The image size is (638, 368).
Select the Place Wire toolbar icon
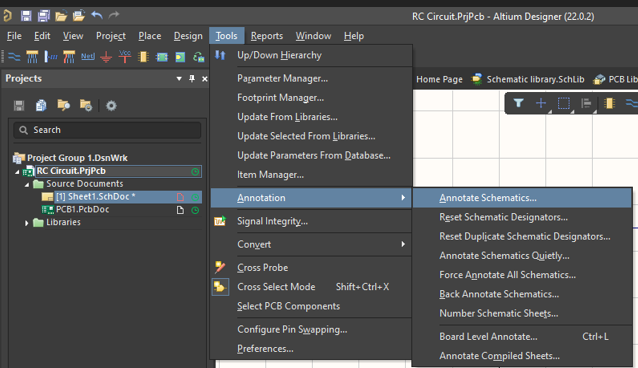click(x=14, y=57)
